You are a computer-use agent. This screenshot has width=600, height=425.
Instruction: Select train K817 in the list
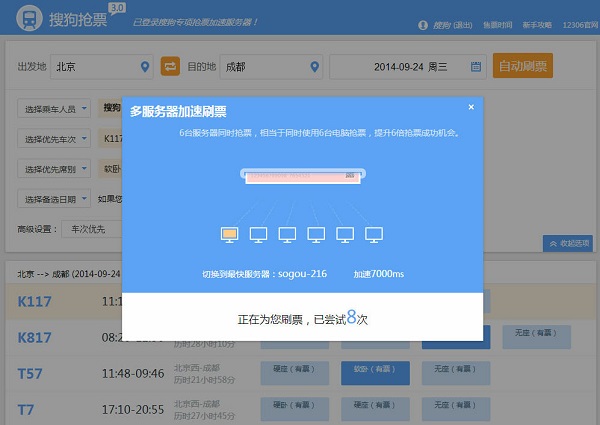point(34,338)
